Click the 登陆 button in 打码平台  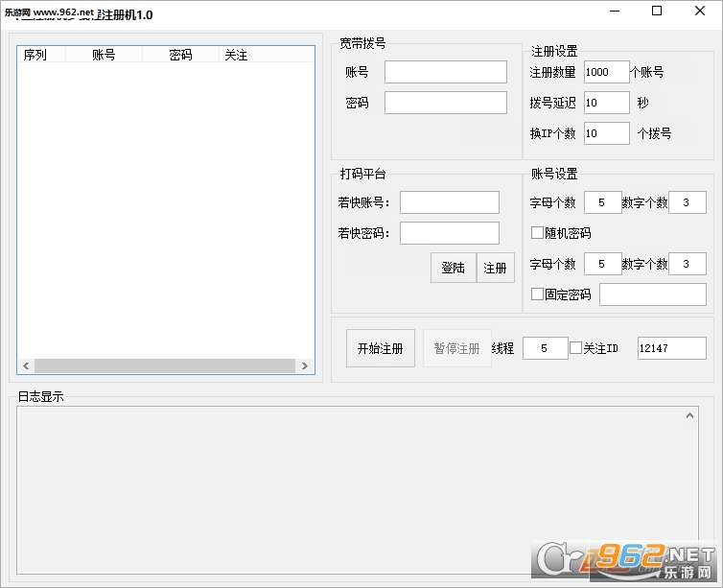coord(454,268)
